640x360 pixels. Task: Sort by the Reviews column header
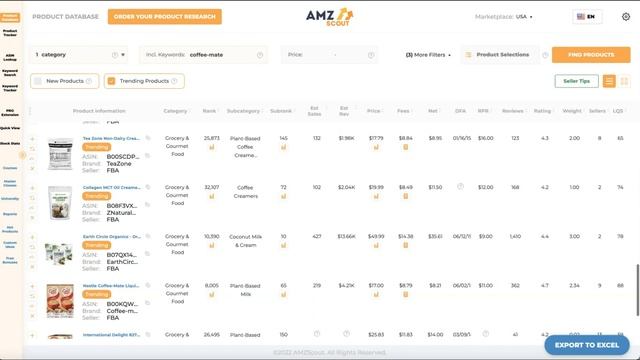pyautogui.click(x=513, y=111)
